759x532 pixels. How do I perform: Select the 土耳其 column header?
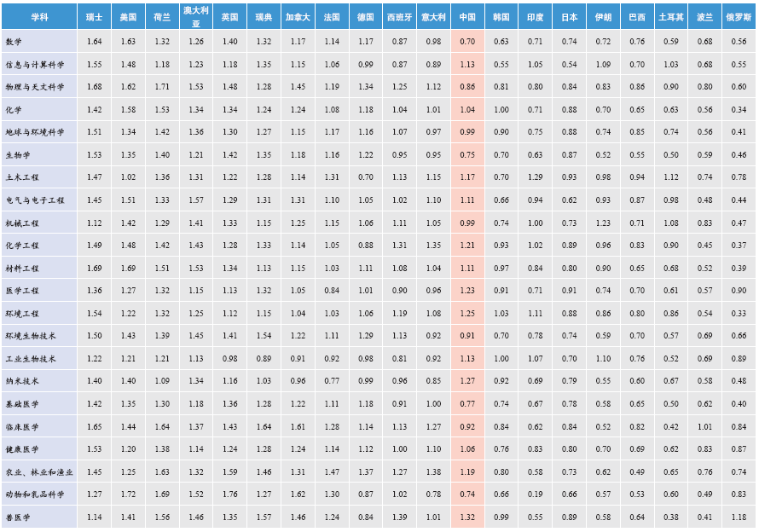pos(671,17)
